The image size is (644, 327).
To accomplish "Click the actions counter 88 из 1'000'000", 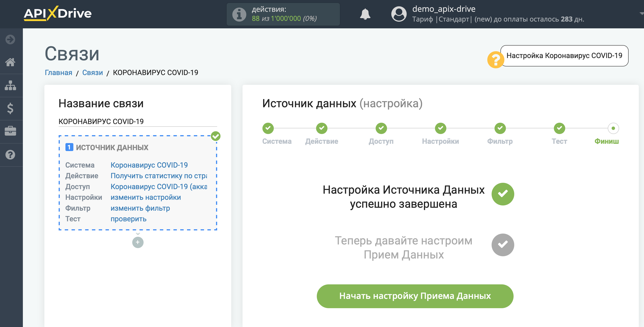I will [x=284, y=19].
